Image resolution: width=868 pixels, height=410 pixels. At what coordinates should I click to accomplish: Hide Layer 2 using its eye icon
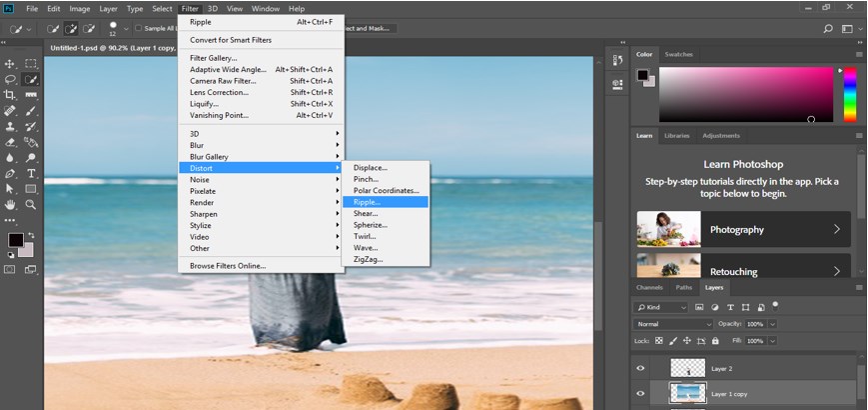[x=640, y=368]
